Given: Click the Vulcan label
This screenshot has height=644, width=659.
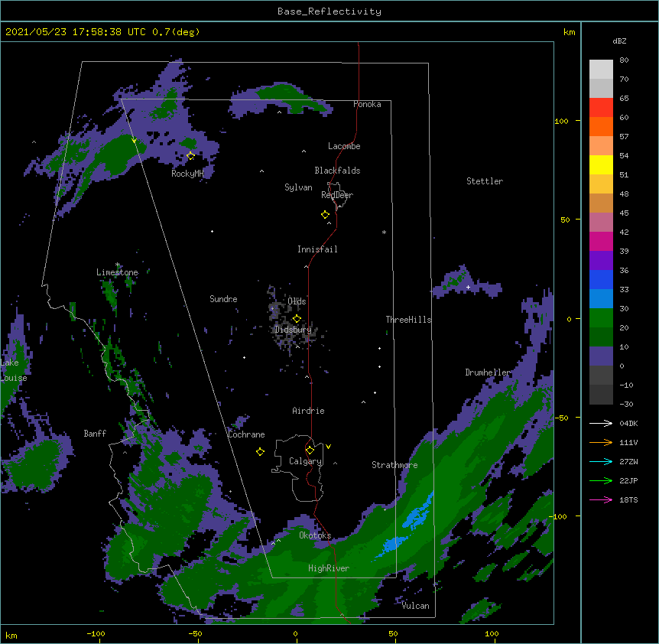Looking at the screenshot, I should pyautogui.click(x=415, y=606).
